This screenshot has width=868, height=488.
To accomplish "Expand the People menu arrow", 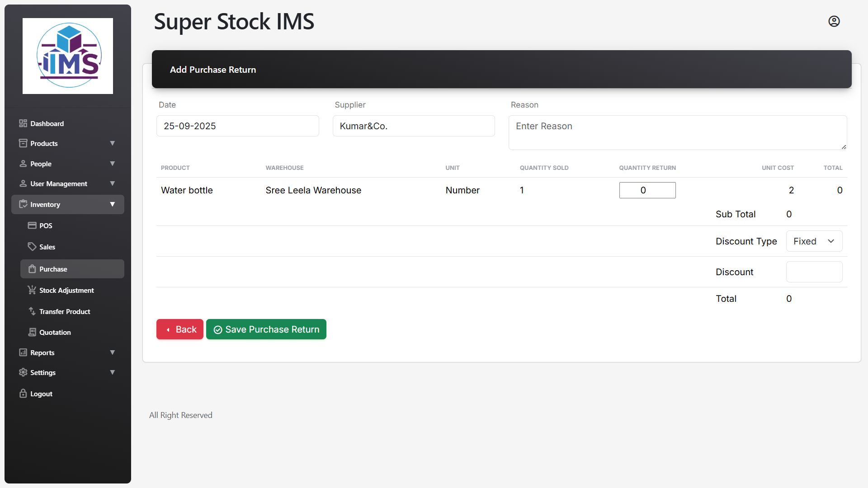I will (112, 164).
